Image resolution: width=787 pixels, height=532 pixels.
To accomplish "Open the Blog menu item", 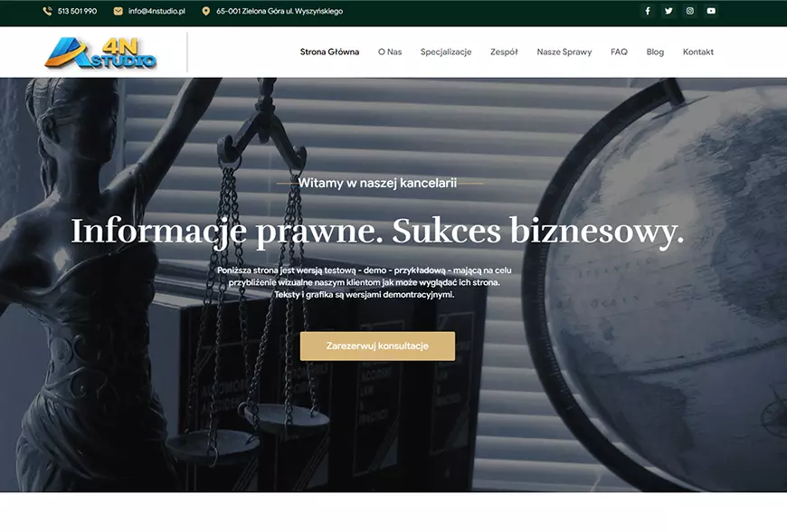I will [655, 52].
